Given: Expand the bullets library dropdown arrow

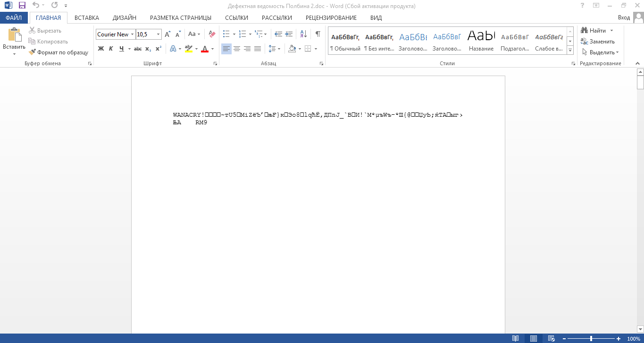Looking at the screenshot, I should point(234,34).
